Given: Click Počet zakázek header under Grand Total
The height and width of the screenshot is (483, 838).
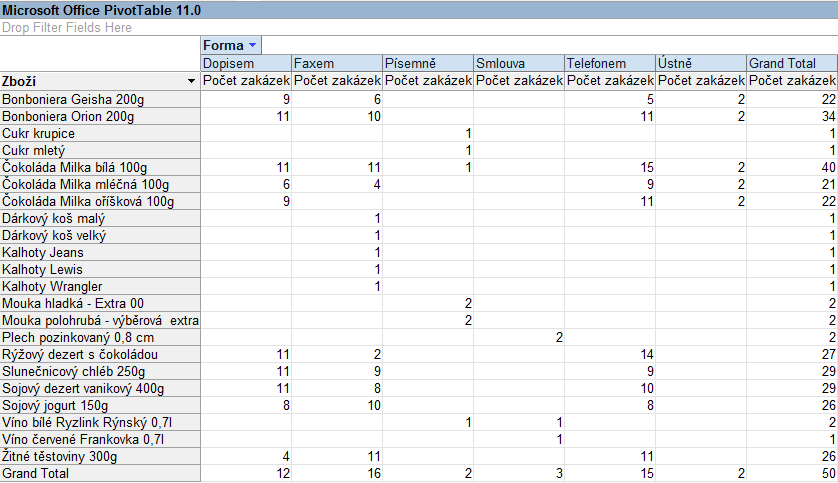Looking at the screenshot, I should click(x=792, y=81).
